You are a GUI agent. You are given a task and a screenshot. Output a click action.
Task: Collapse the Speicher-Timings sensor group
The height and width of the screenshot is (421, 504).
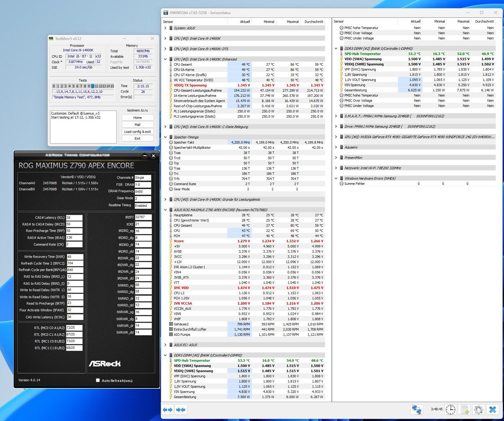click(x=165, y=137)
